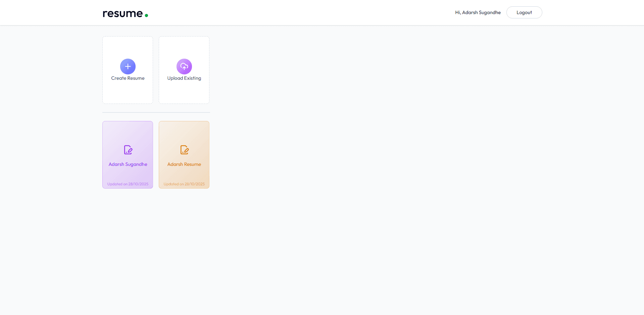Viewport: 644px width, 315px height.
Task: Click the Upload Existing label text
Action: [184, 78]
